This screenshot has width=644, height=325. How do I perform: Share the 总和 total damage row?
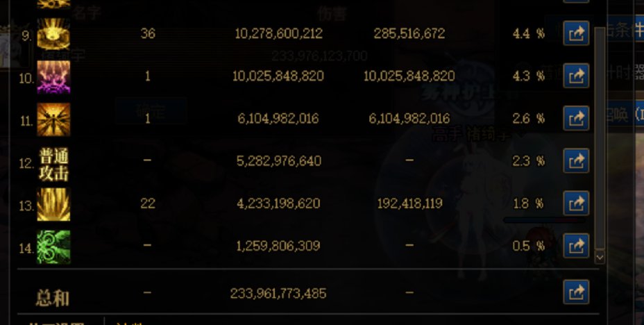[576, 292]
